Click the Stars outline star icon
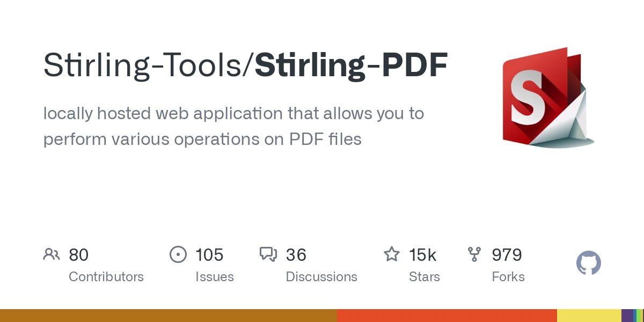The width and height of the screenshot is (644, 322). coord(392,254)
